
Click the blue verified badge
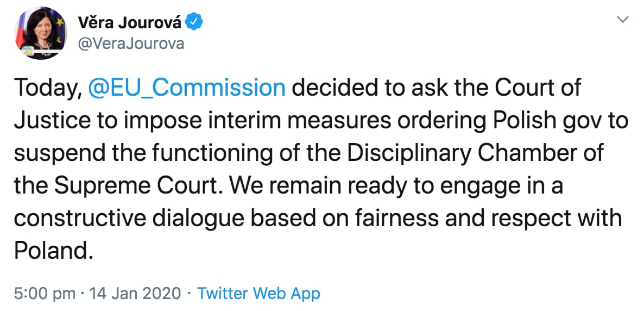(193, 22)
